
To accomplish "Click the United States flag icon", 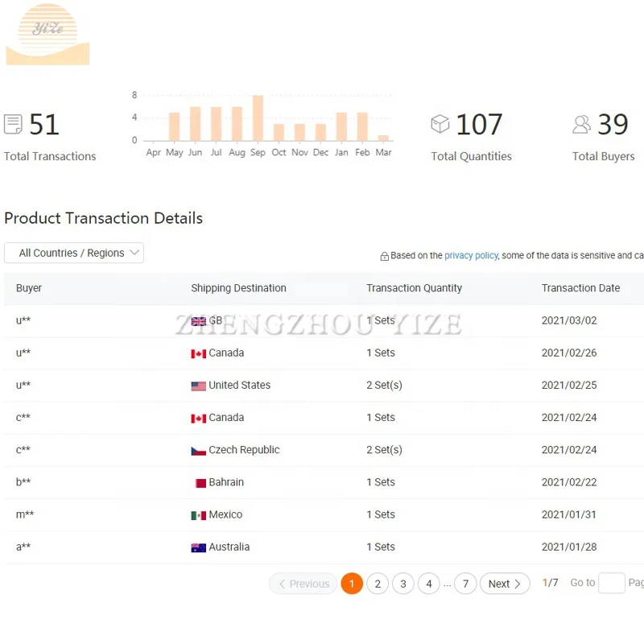I will 198,386.
